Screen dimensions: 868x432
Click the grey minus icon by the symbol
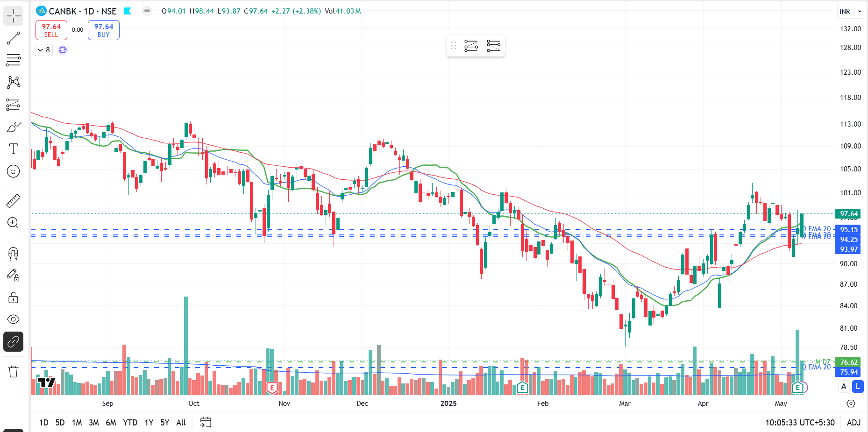147,11
